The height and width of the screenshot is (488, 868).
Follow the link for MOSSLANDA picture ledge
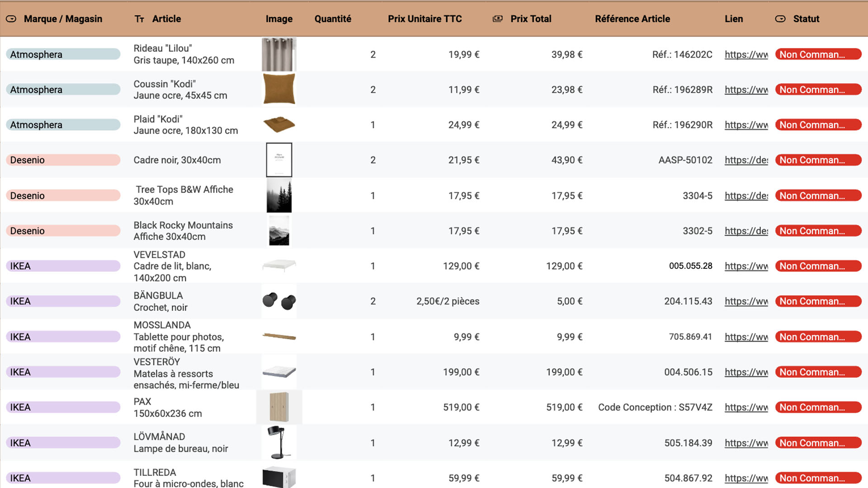[746, 337]
